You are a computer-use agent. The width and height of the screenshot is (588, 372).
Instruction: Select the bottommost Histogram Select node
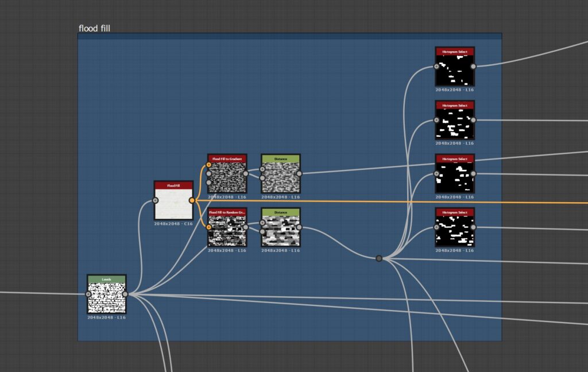pos(455,230)
